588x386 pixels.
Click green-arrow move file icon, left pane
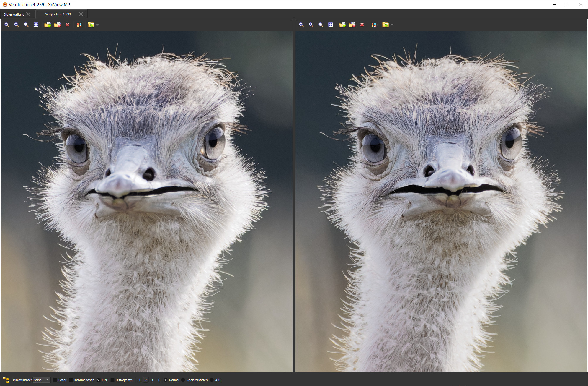click(48, 25)
